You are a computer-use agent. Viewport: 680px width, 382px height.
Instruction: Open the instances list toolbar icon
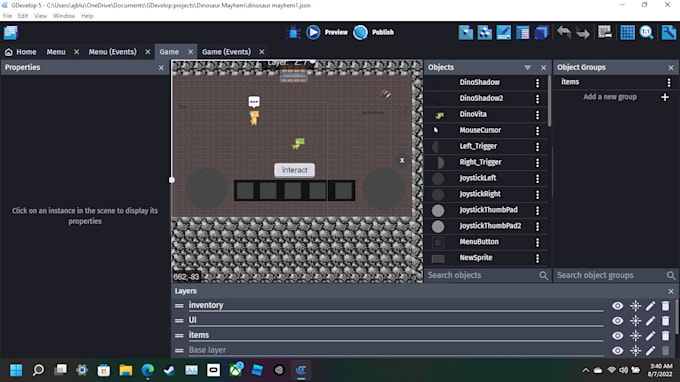click(523, 33)
